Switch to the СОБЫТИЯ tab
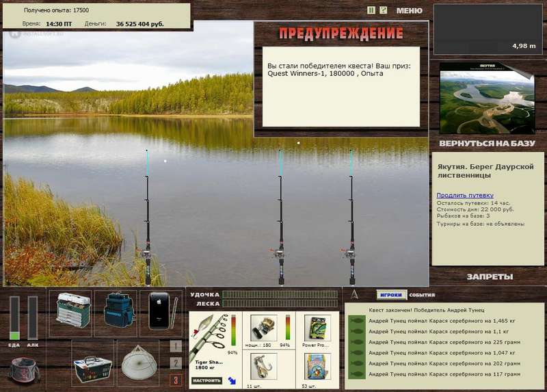 coord(422,295)
